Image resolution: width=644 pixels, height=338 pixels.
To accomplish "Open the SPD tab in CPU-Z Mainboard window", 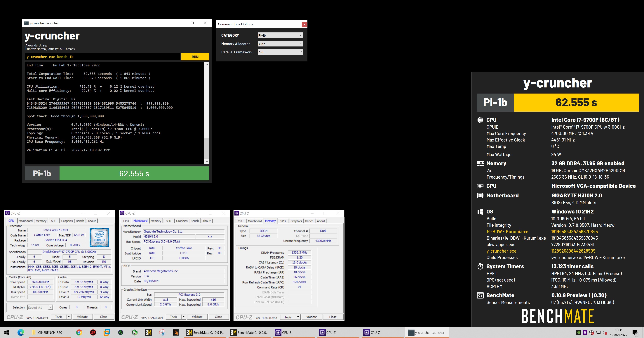I will point(168,221).
